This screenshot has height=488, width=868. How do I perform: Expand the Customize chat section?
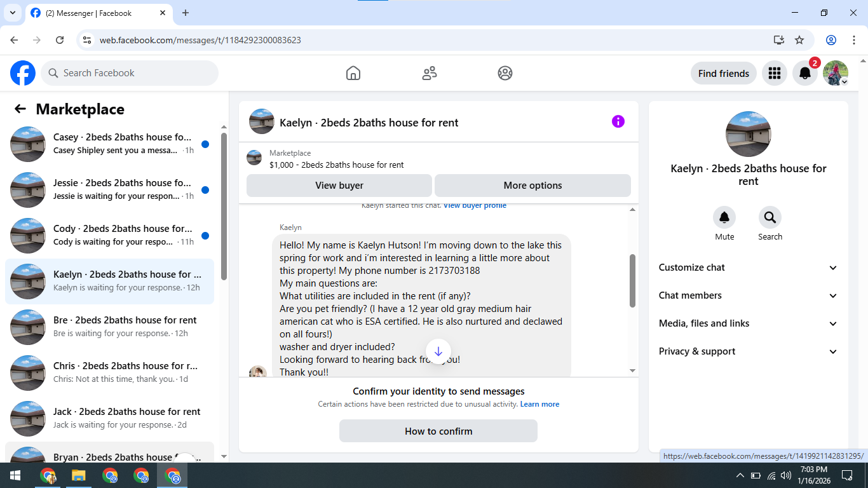749,268
